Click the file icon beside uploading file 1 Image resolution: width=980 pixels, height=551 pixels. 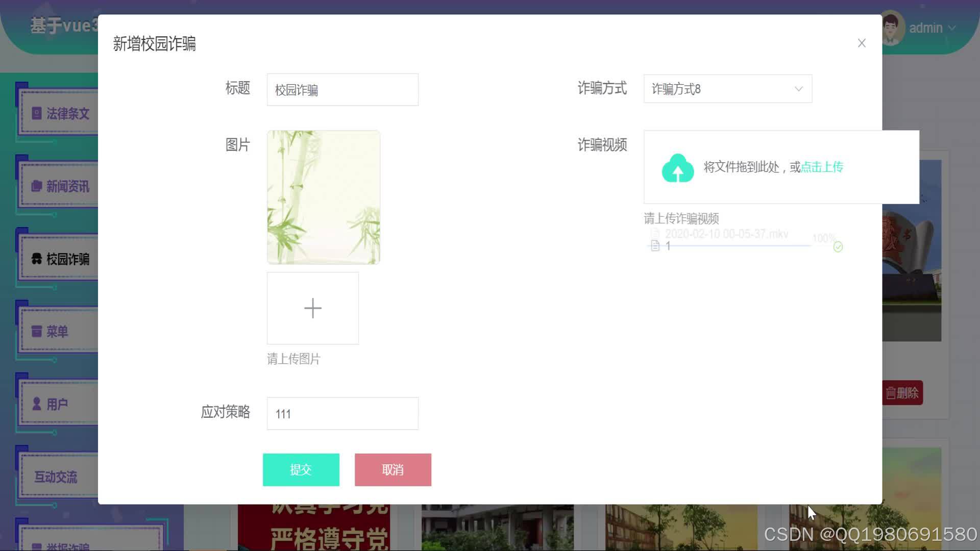pos(655,245)
